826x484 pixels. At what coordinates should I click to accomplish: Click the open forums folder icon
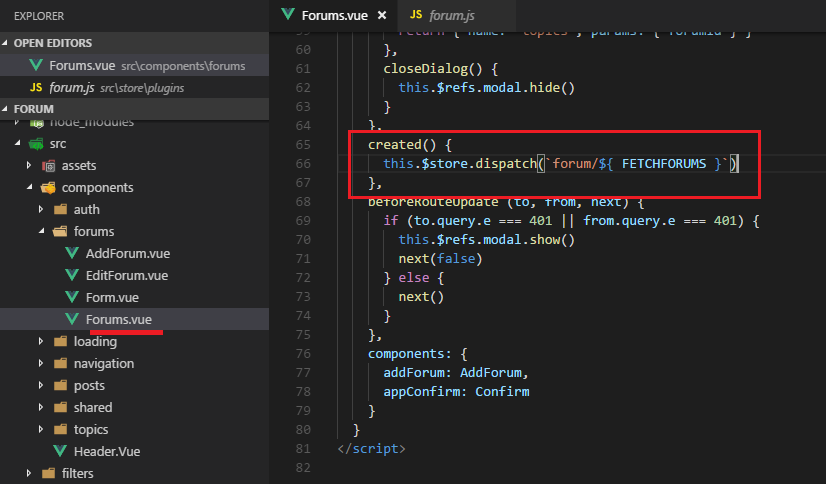tap(61, 231)
